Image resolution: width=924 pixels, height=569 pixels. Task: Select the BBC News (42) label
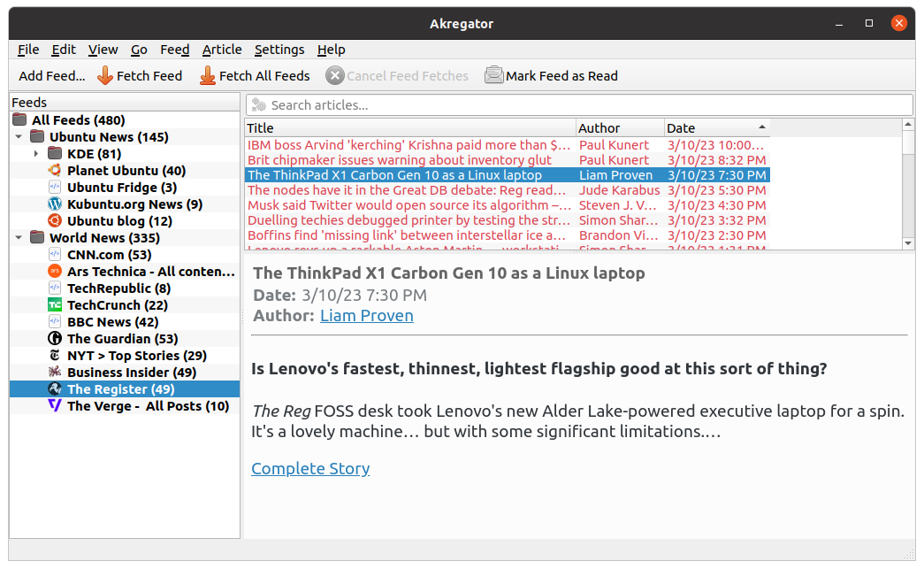[113, 321]
